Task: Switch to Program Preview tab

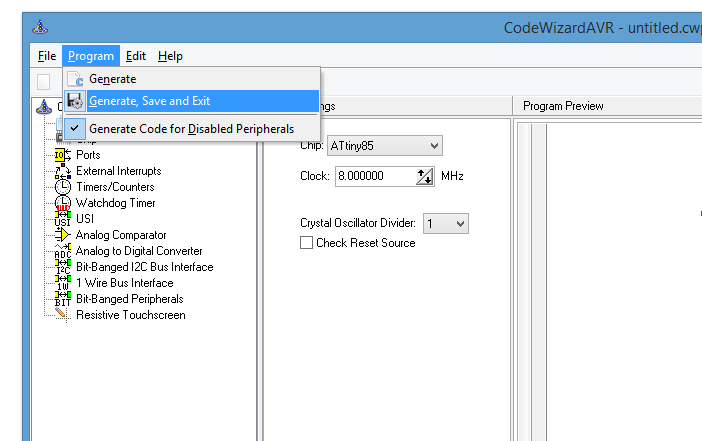Action: pos(563,106)
